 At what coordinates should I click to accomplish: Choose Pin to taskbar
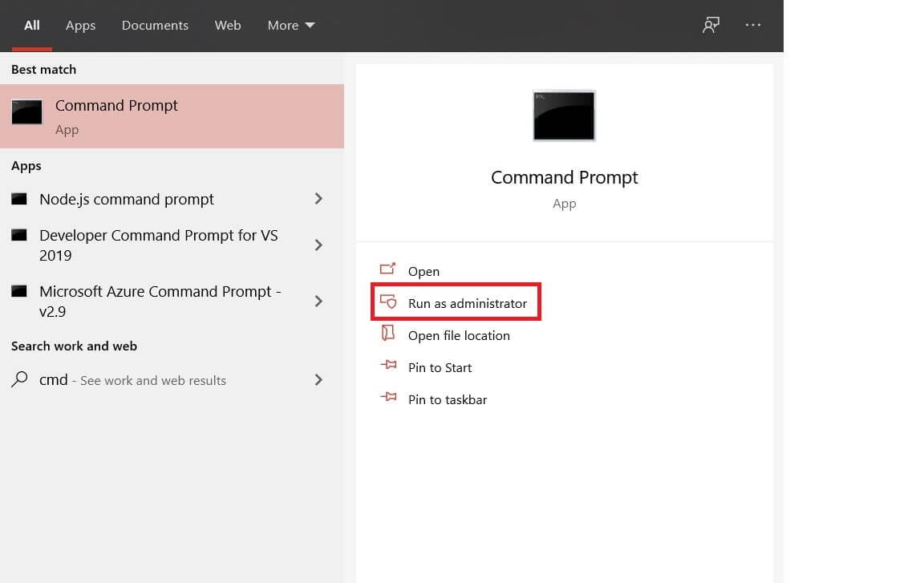448,400
